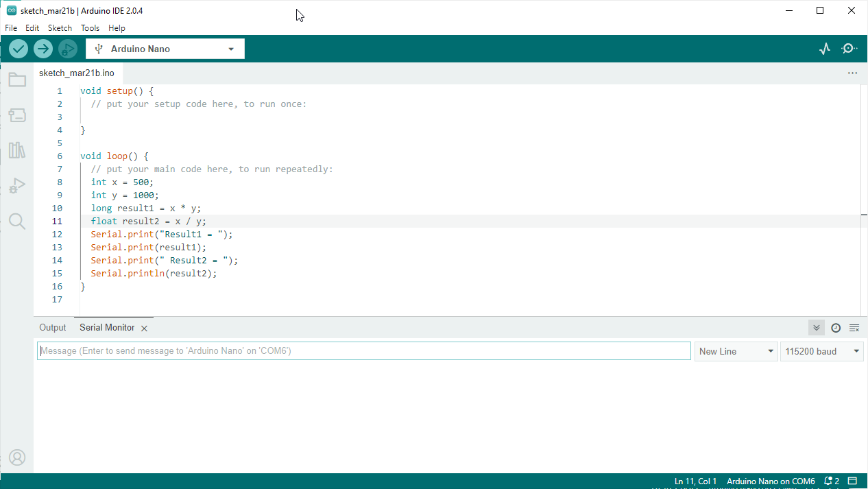Click the line "void setup() {"
Screen dimensions: 868x489
click(x=117, y=91)
